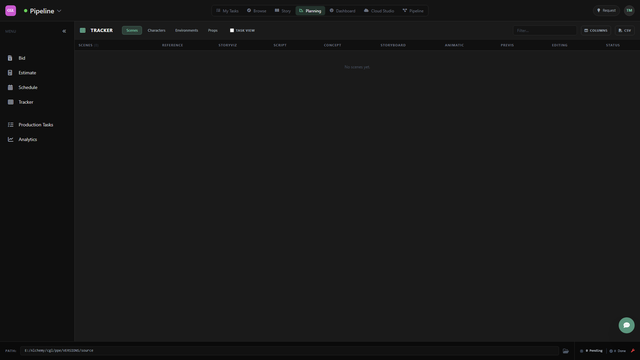Select the Props filter tab
The height and width of the screenshot is (360, 640).
point(213,30)
